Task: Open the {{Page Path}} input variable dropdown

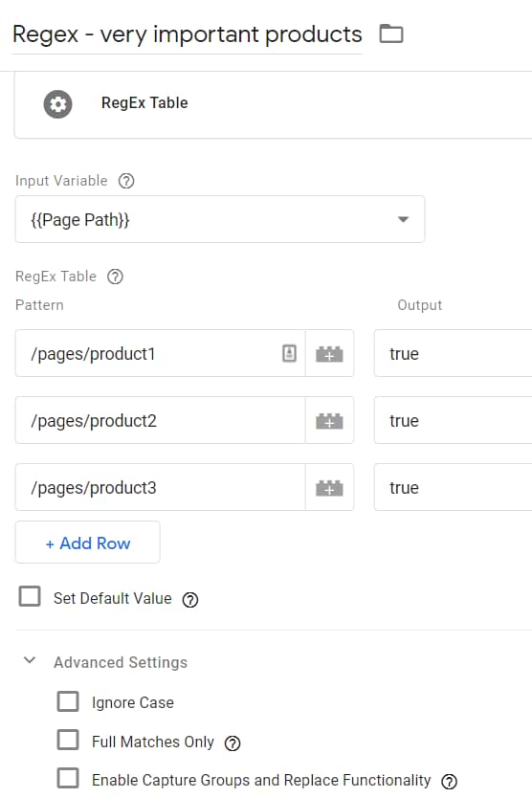Action: [x=220, y=219]
